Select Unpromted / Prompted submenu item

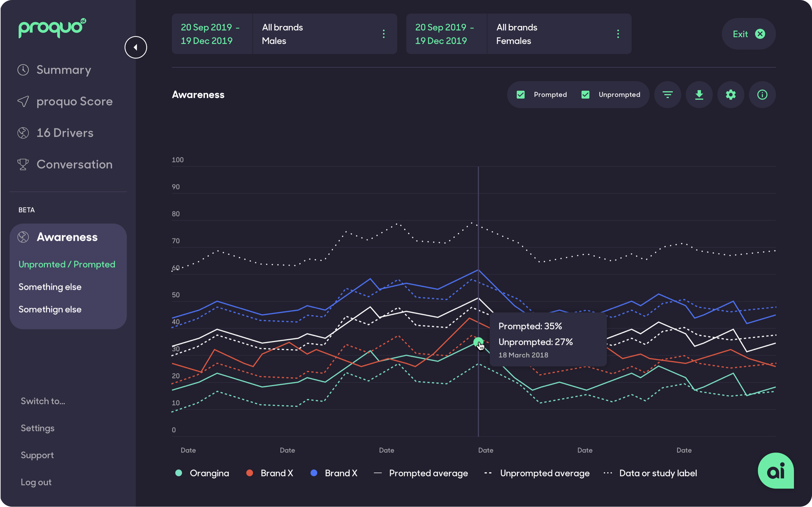(67, 264)
